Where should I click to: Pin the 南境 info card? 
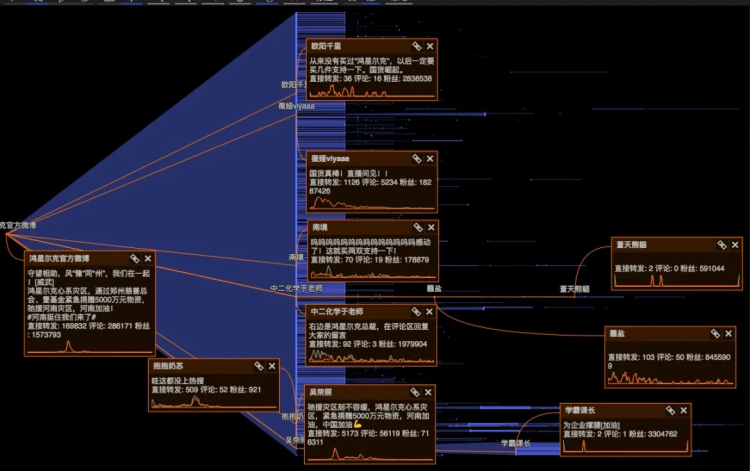point(418,227)
